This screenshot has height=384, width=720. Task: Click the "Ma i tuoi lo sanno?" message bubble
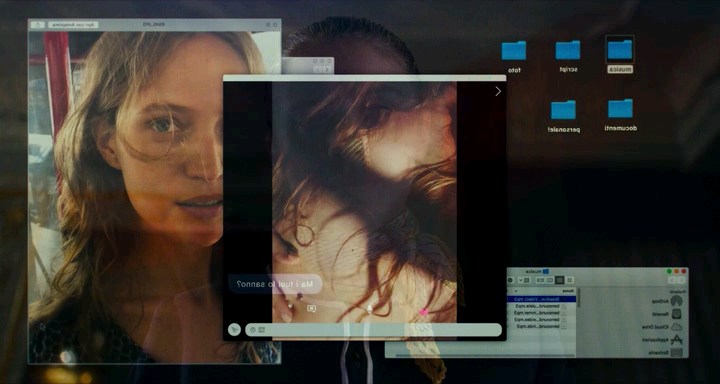(275, 284)
